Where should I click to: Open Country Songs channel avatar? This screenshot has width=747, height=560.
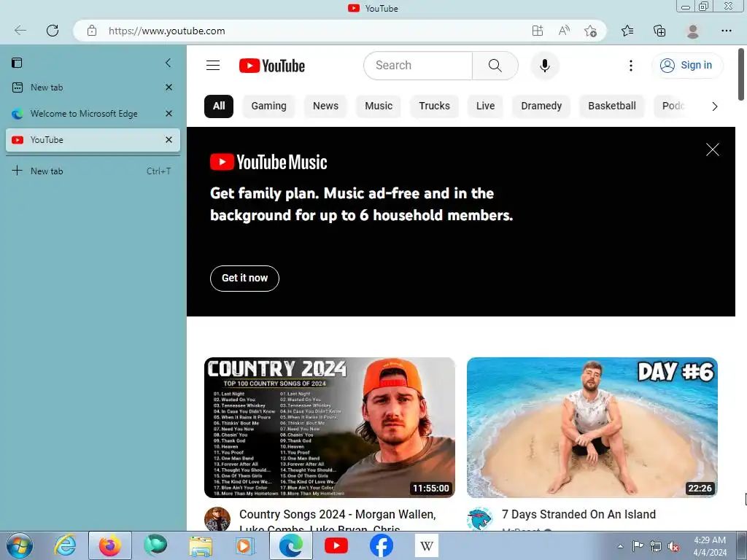tap(217, 518)
